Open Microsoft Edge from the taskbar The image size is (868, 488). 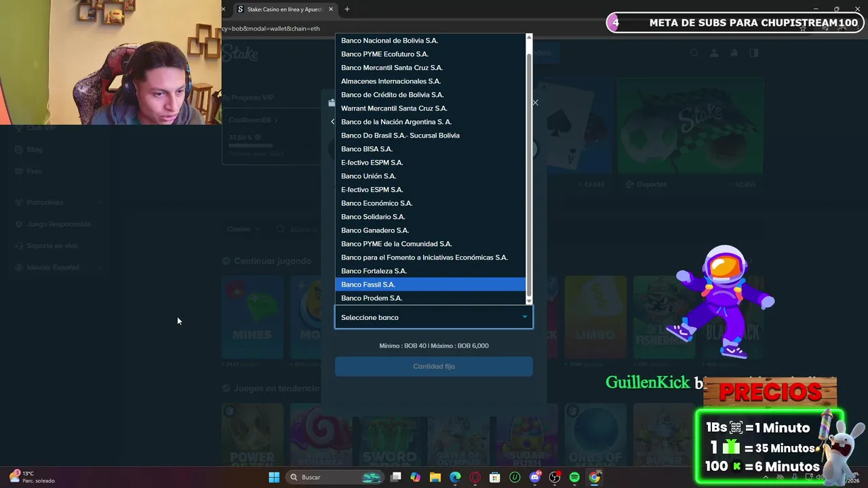(455, 477)
